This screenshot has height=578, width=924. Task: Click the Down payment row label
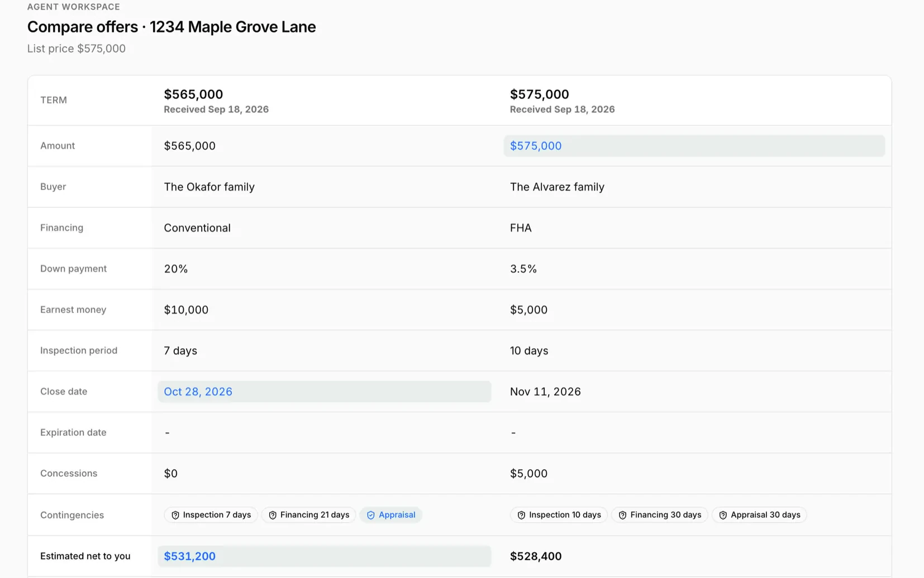(73, 269)
